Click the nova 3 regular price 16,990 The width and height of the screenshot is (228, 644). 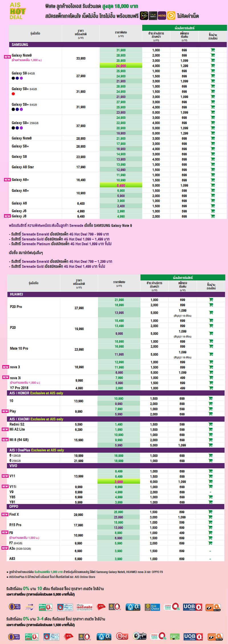[79, 367]
